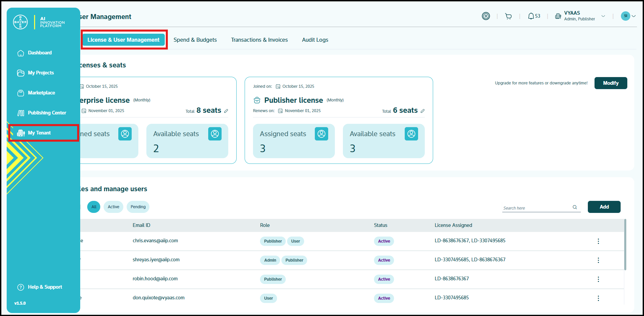This screenshot has height=316, width=644.
Task: Open the shopping cart icon
Action: [x=508, y=16]
